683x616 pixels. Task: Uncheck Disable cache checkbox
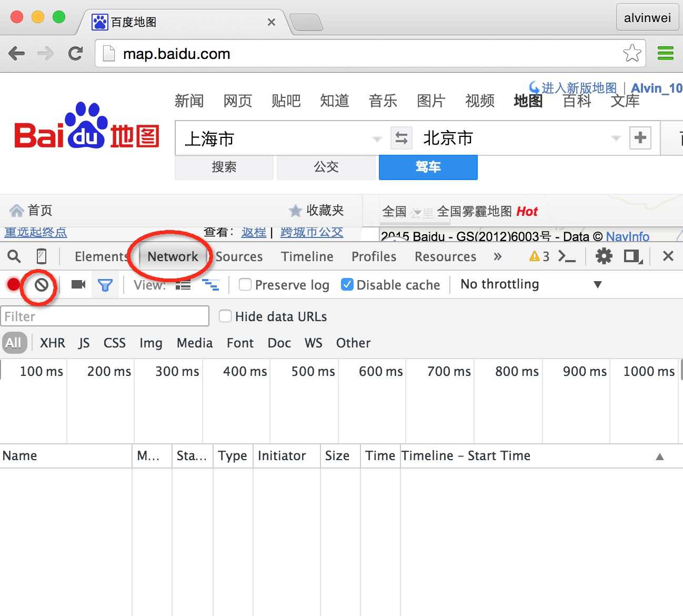tap(347, 284)
